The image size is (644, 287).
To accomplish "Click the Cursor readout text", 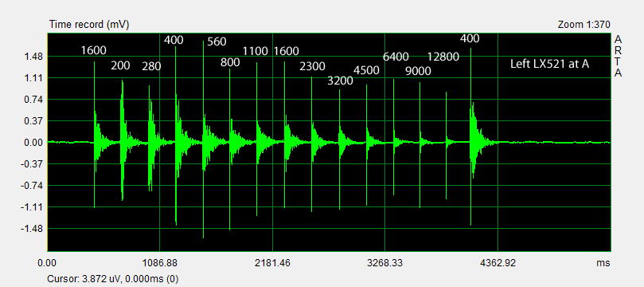I will tap(113, 279).
